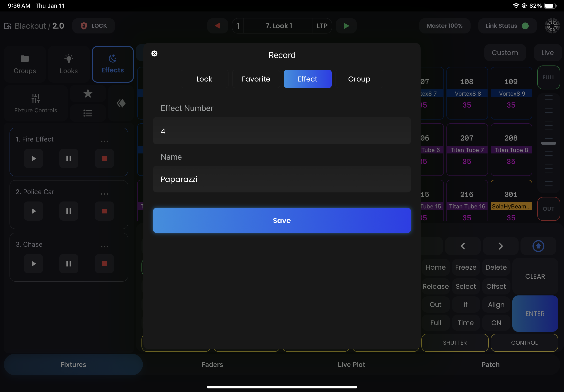Select the Groups folder icon
The height and width of the screenshot is (392, 564).
[24, 64]
